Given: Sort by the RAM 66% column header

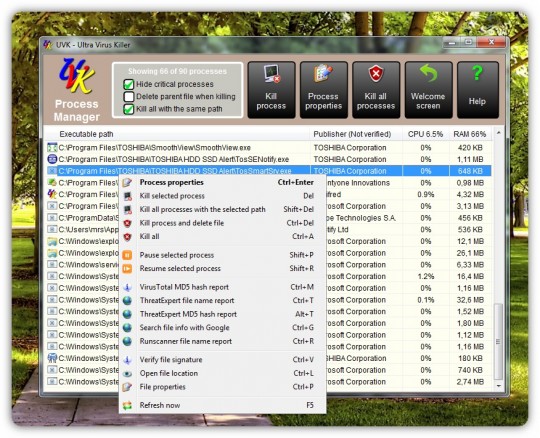Looking at the screenshot, I should point(470,134).
